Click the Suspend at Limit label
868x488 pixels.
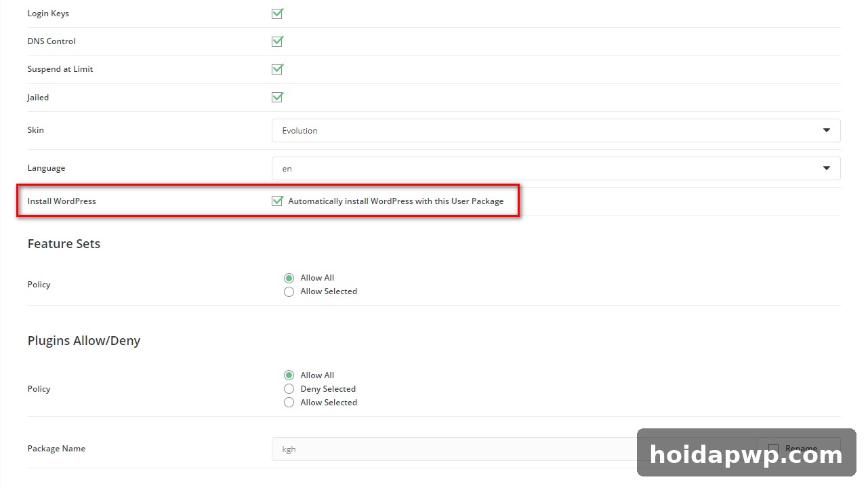(60, 69)
